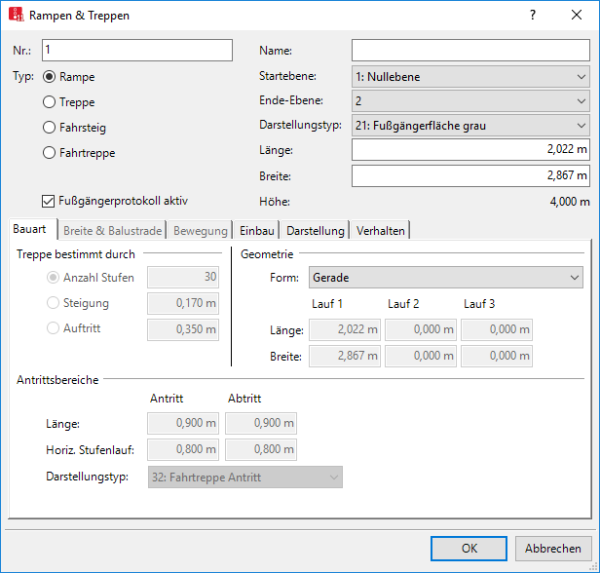The width and height of the screenshot is (600, 573).
Task: Select the Rampe radio button
Action: pyautogui.click(x=48, y=76)
